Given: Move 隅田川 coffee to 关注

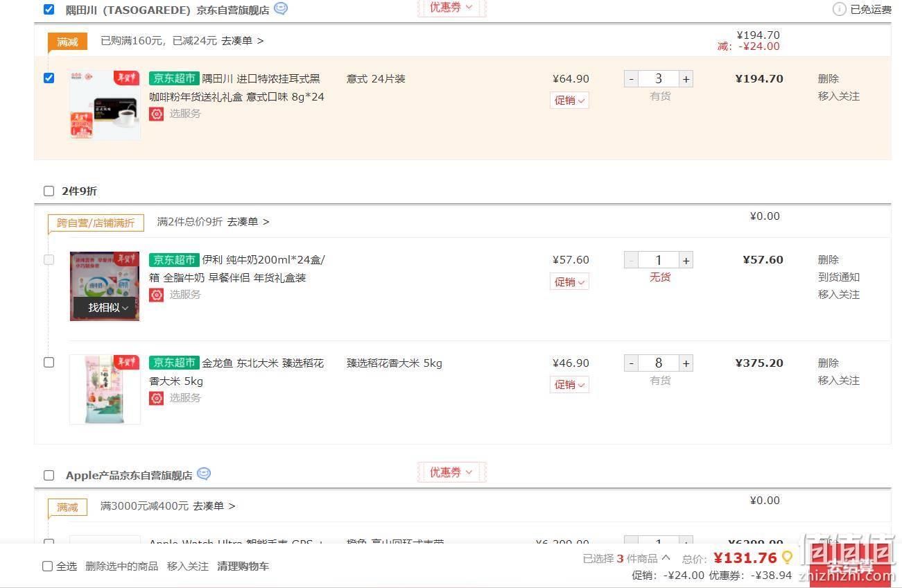Looking at the screenshot, I should coord(839,96).
